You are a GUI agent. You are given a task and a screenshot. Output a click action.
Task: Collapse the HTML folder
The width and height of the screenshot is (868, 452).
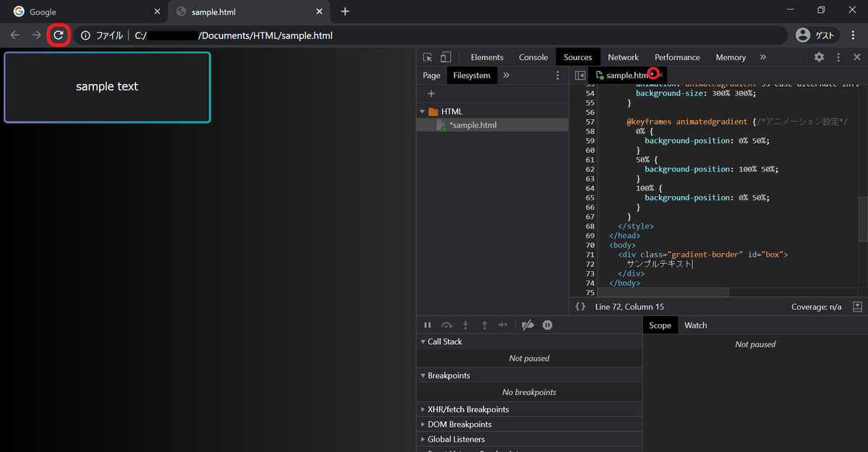422,111
